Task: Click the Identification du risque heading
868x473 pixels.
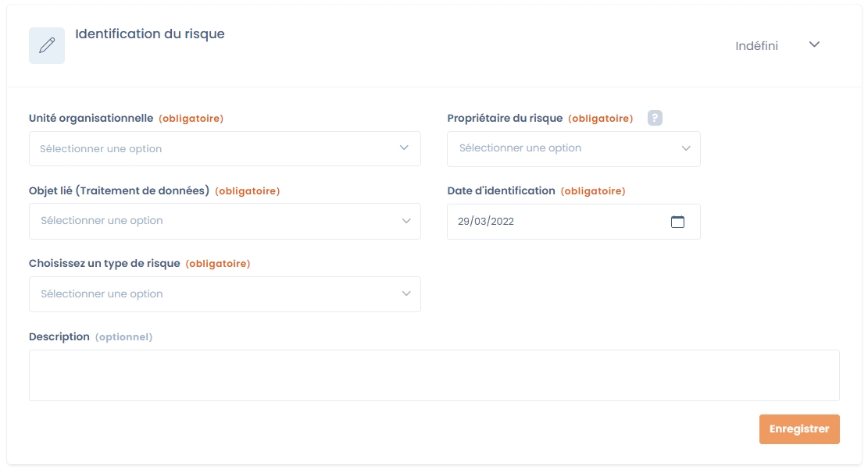Action: point(150,34)
